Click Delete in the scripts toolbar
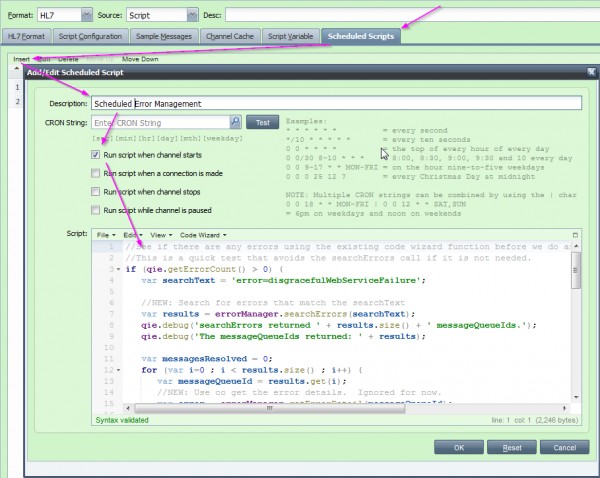This screenshot has width=600, height=478. pos(68,59)
